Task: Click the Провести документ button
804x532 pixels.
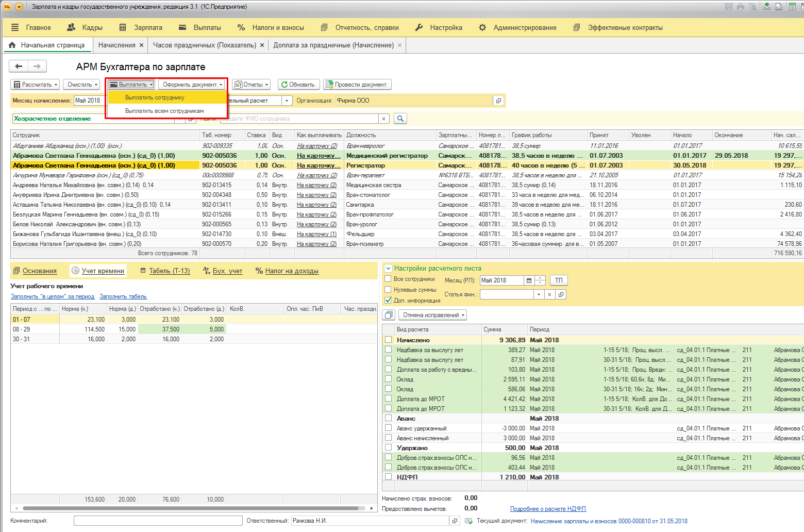Action: click(x=357, y=85)
